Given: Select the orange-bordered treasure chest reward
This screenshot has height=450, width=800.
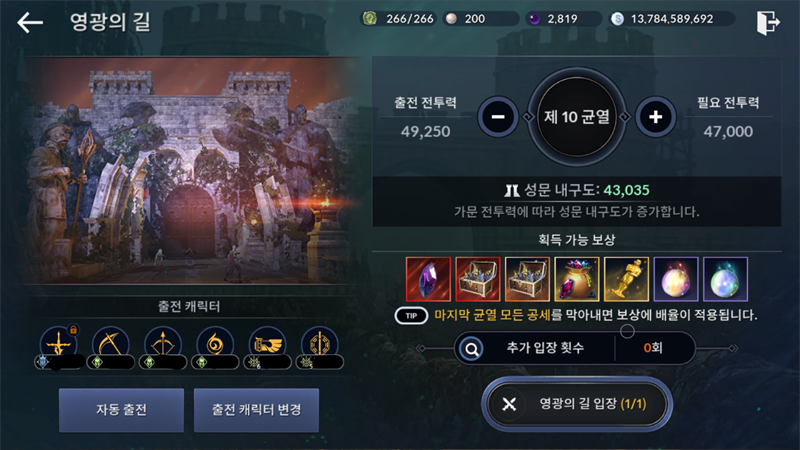Looking at the screenshot, I should (x=528, y=279).
